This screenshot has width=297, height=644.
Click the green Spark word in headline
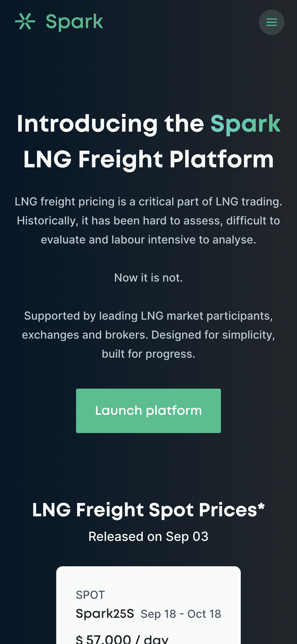pos(245,124)
